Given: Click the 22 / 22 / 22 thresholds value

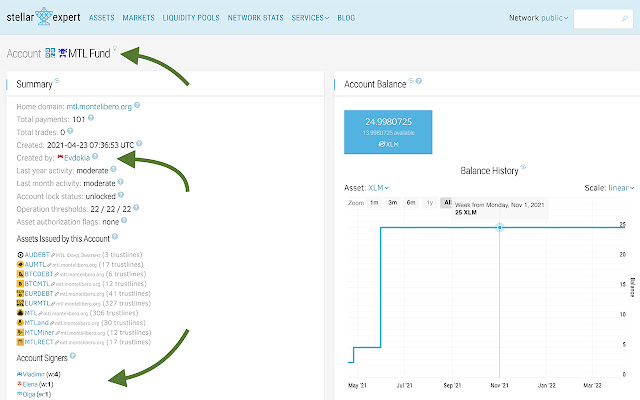Looking at the screenshot, I should click(111, 209).
